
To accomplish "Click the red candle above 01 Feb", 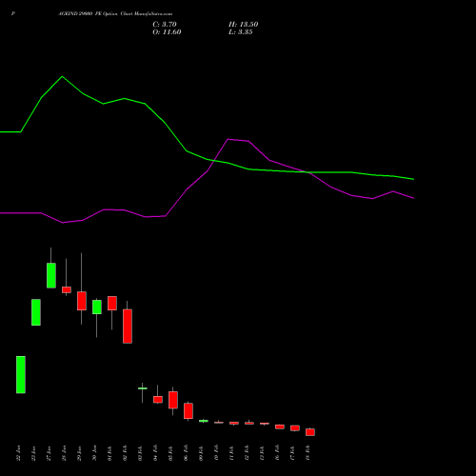I will tap(112, 304).
